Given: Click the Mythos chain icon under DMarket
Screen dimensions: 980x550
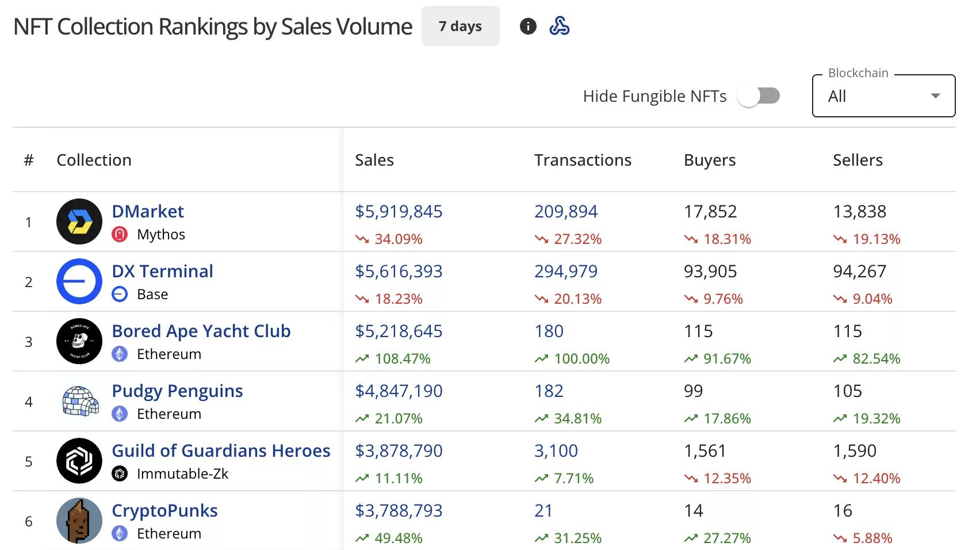Looking at the screenshot, I should click(120, 234).
